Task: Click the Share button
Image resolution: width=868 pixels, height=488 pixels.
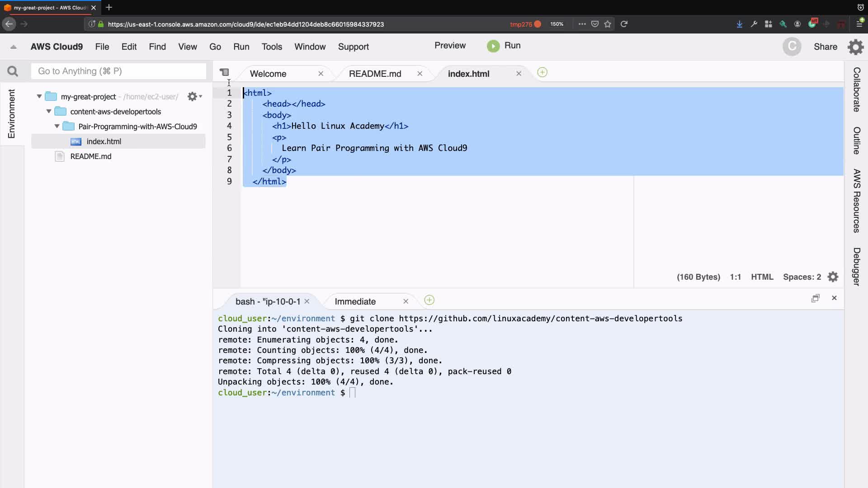Action: [825, 47]
